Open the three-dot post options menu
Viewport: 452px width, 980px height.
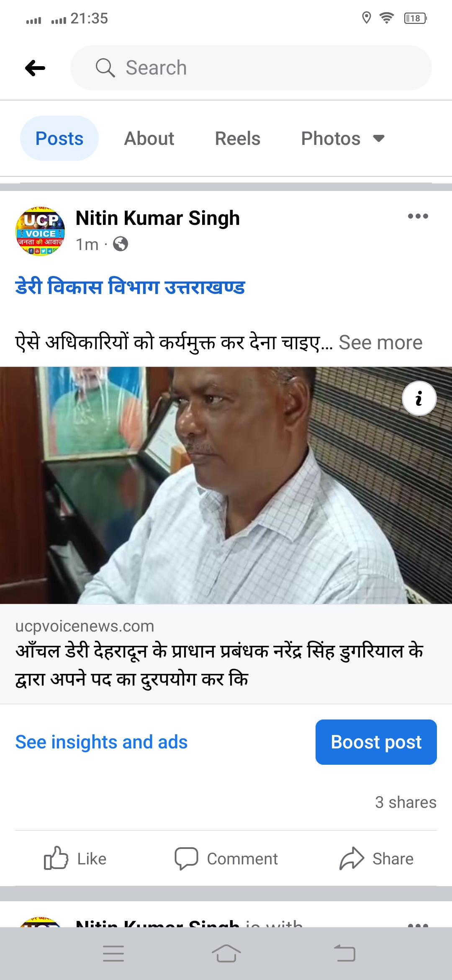[x=418, y=216]
